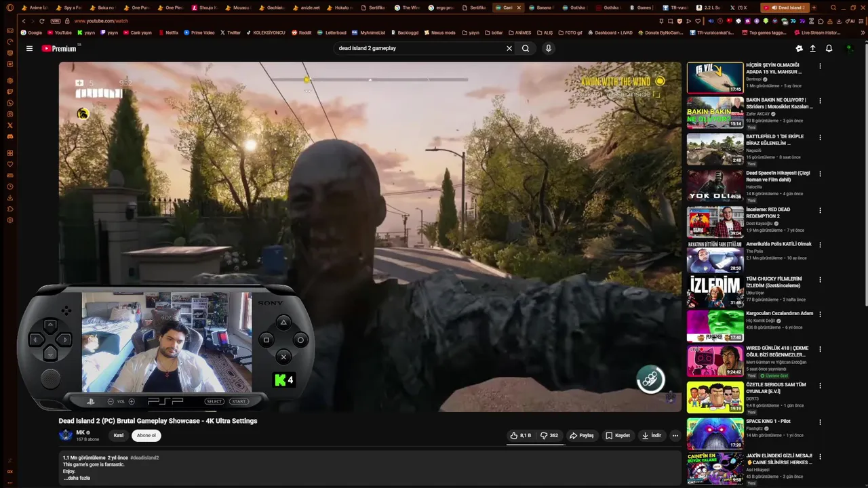The height and width of the screenshot is (488, 868).
Task: Open sidebar settings gear icon
Action: pos(10,220)
